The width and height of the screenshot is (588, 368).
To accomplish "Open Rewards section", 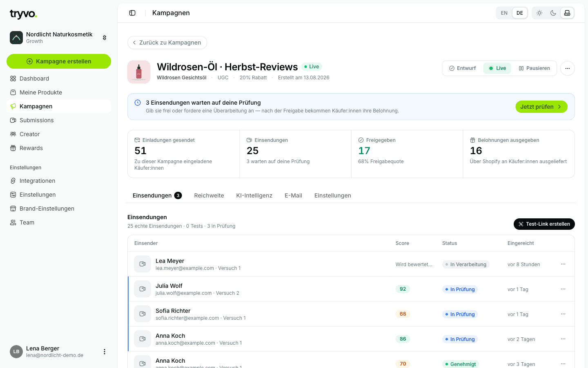I will 59,148.
